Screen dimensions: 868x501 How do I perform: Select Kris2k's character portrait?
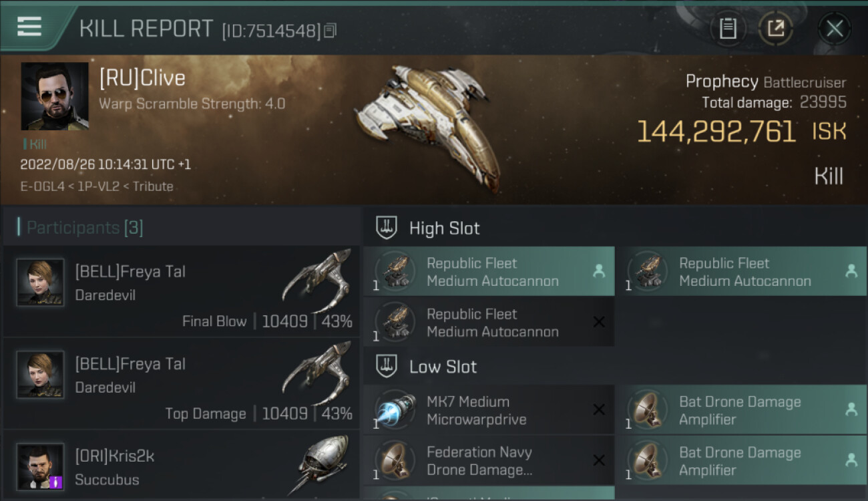pos(40,466)
